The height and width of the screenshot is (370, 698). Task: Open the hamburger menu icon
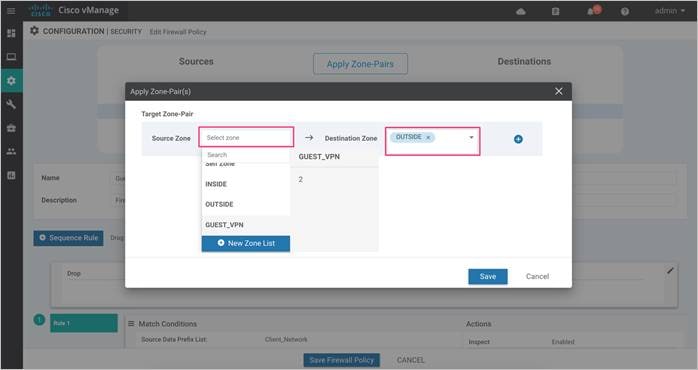[x=11, y=11]
